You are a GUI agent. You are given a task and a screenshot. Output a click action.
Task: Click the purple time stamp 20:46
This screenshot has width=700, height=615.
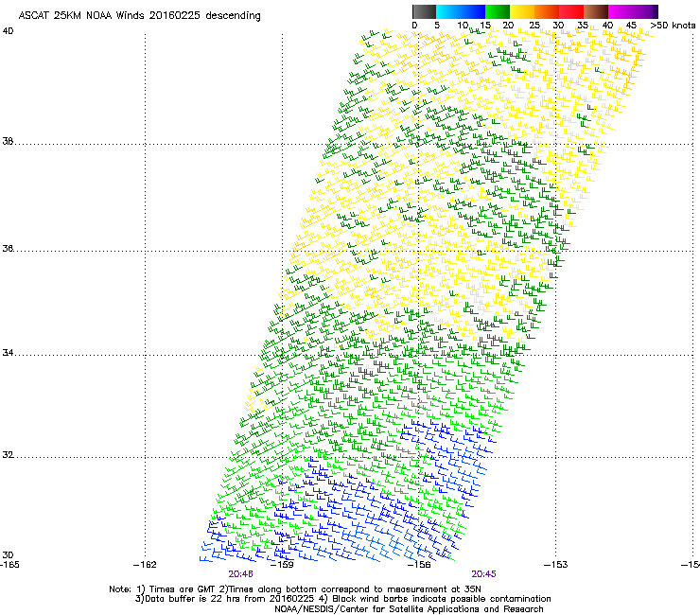click(240, 574)
